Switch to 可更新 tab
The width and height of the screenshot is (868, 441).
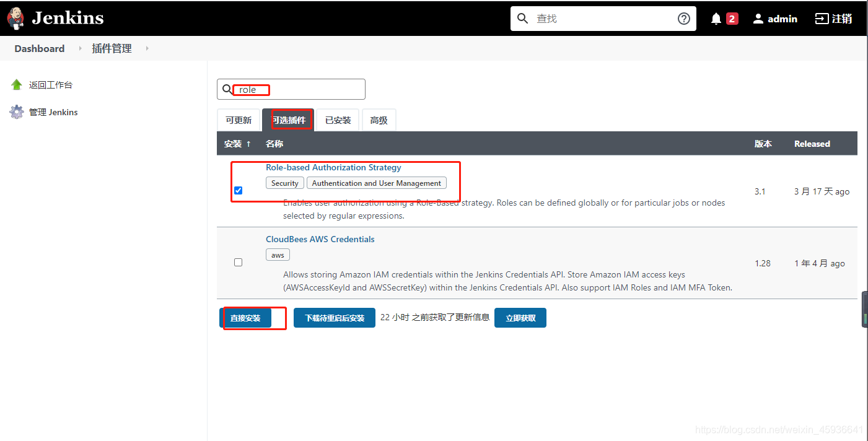(239, 120)
